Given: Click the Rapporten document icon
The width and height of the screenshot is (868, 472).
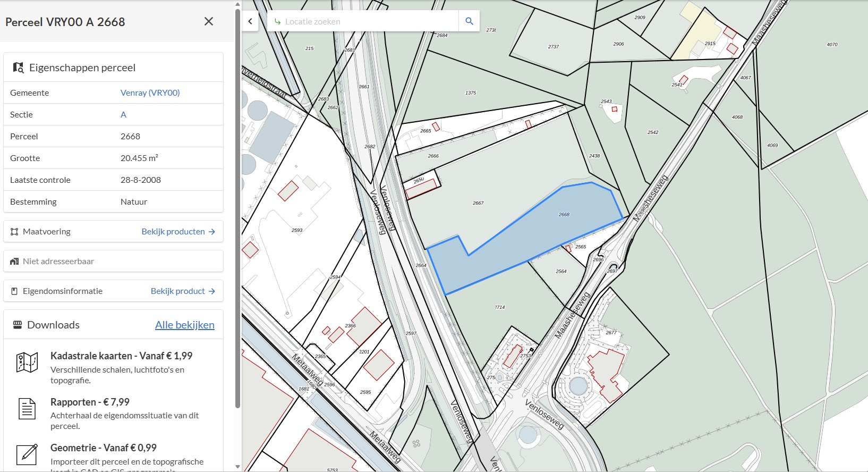Looking at the screenshot, I should pos(27,409).
